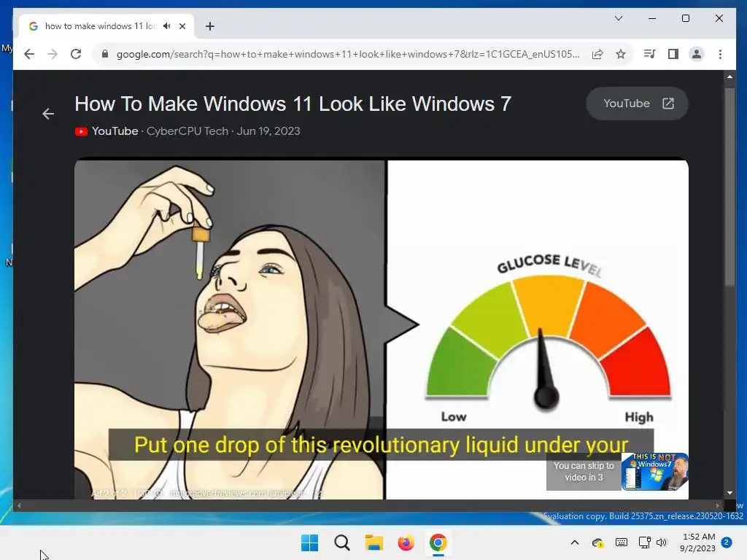Open File Explorer from taskbar
The width and height of the screenshot is (747, 560).
[x=374, y=542]
